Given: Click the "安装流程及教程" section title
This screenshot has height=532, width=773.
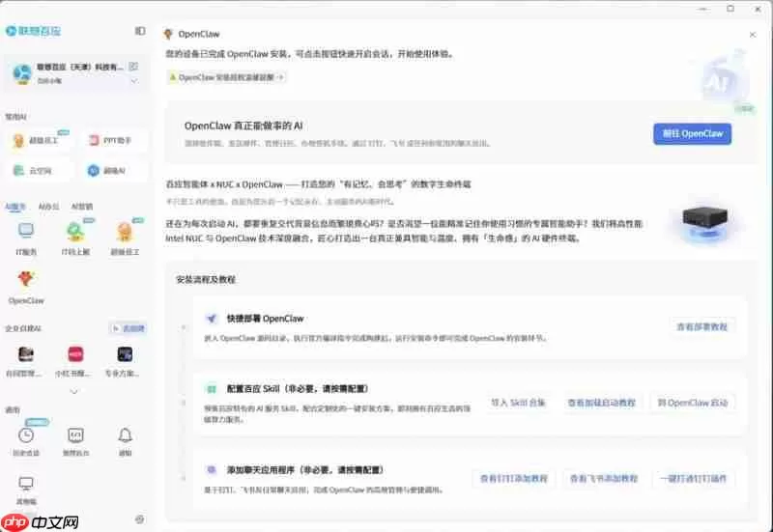Looking at the screenshot, I should [206, 280].
